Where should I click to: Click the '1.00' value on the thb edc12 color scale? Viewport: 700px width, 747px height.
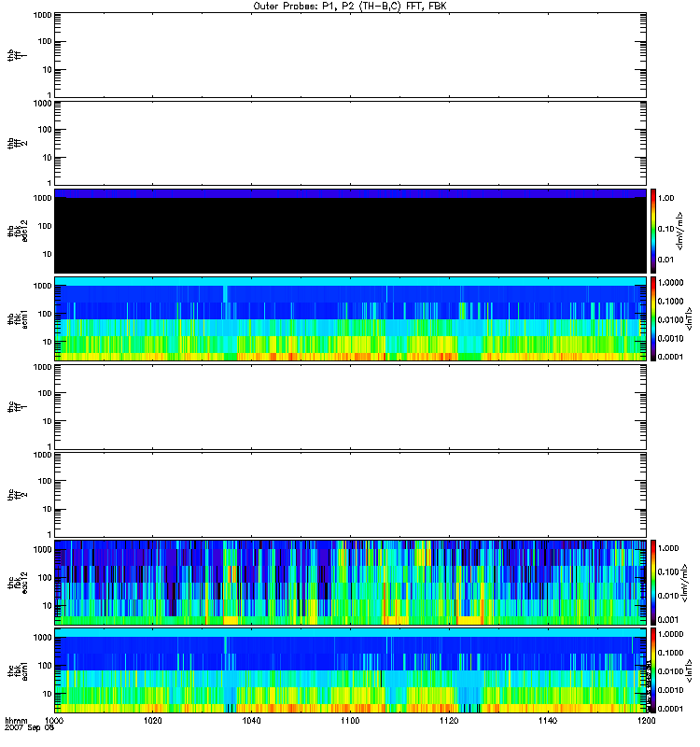pyautogui.click(x=665, y=198)
